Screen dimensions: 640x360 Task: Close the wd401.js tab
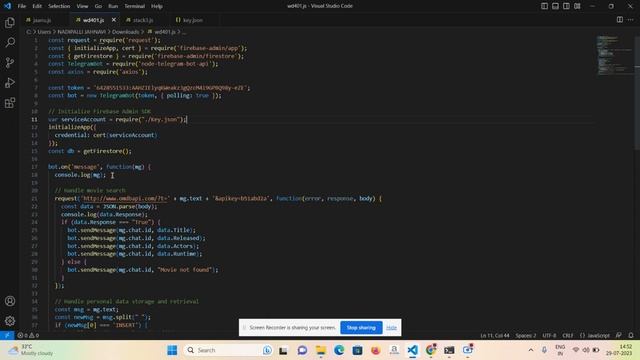113,20
